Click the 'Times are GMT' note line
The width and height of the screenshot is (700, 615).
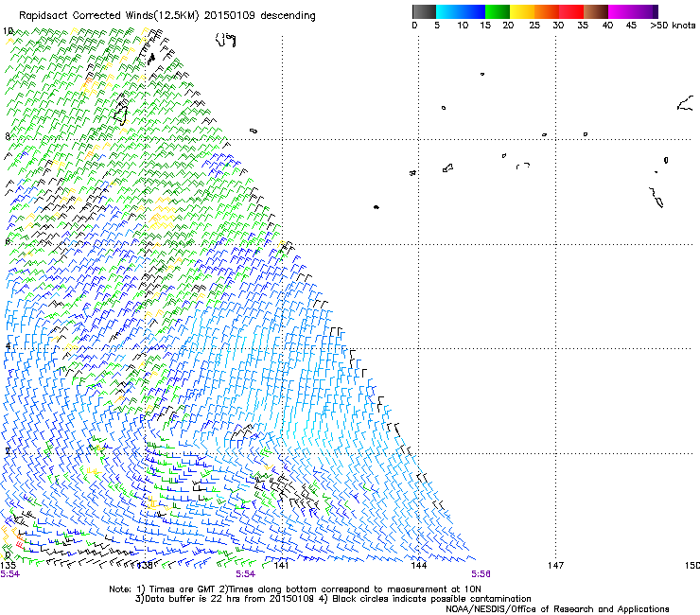point(295,589)
